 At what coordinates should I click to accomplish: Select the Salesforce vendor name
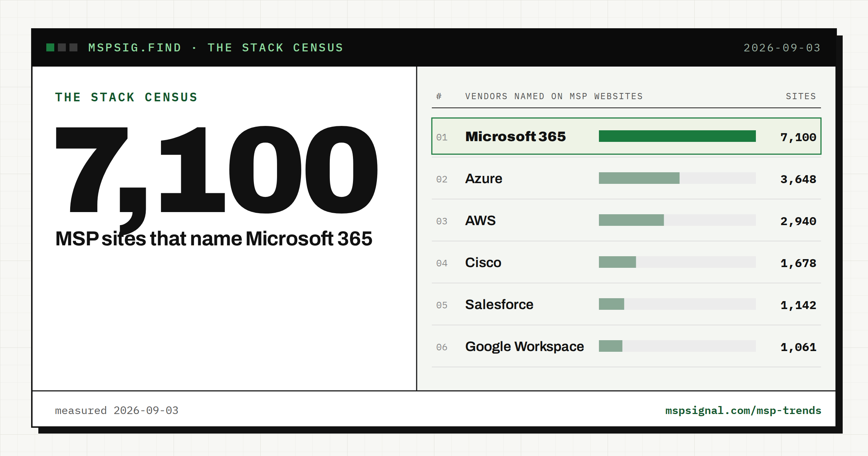pos(499,304)
